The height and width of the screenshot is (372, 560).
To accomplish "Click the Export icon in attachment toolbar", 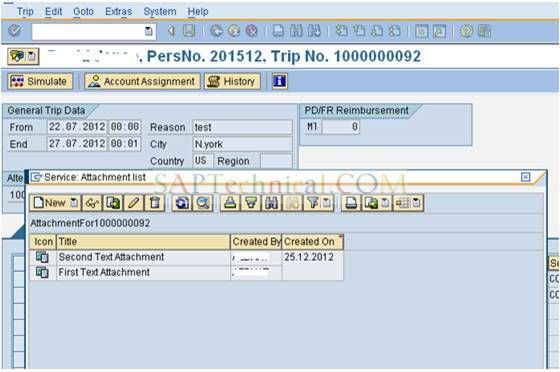I will click(371, 203).
